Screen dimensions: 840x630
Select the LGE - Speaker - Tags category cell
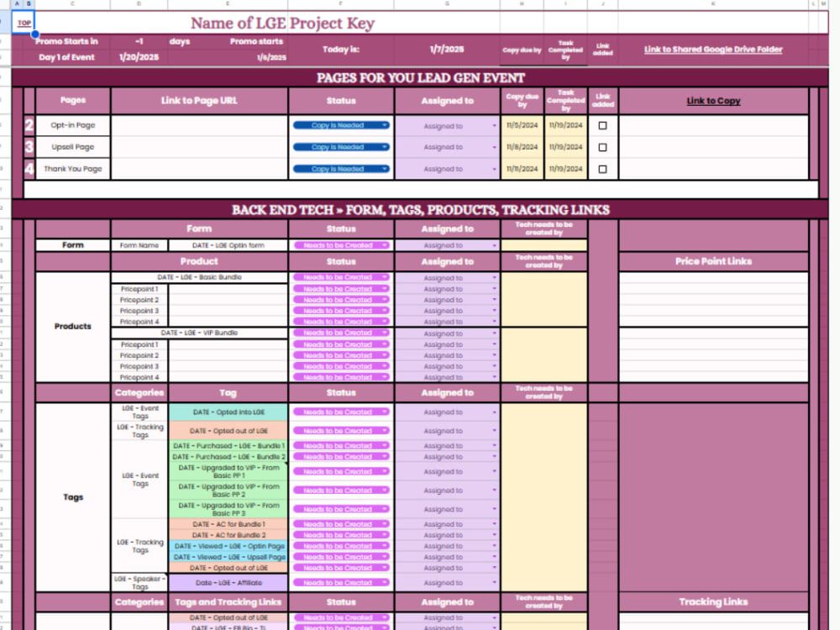click(x=139, y=582)
